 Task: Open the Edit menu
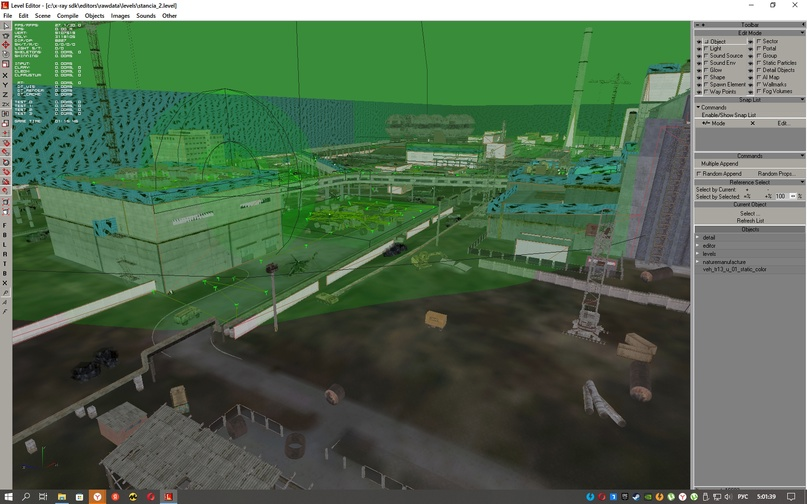[x=23, y=16]
